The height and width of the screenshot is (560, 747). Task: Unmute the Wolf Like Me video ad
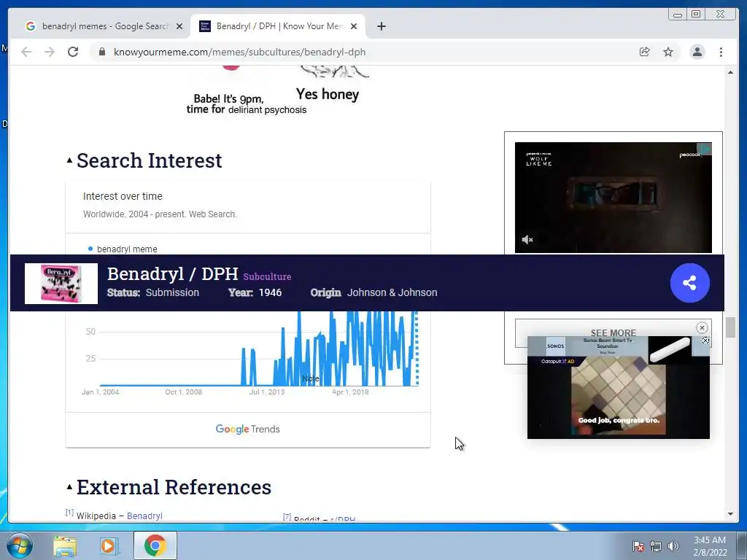pyautogui.click(x=527, y=239)
